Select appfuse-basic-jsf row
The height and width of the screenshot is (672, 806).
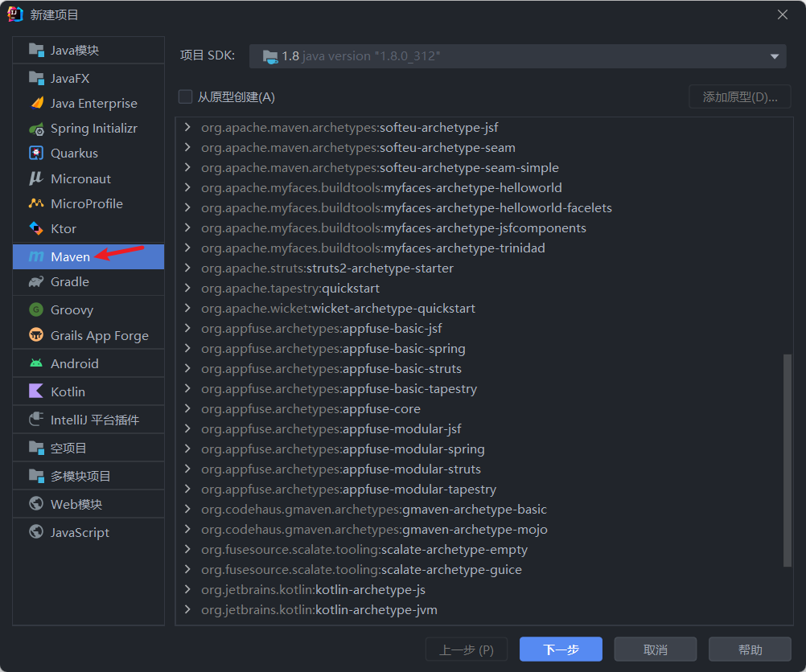[x=483, y=328]
